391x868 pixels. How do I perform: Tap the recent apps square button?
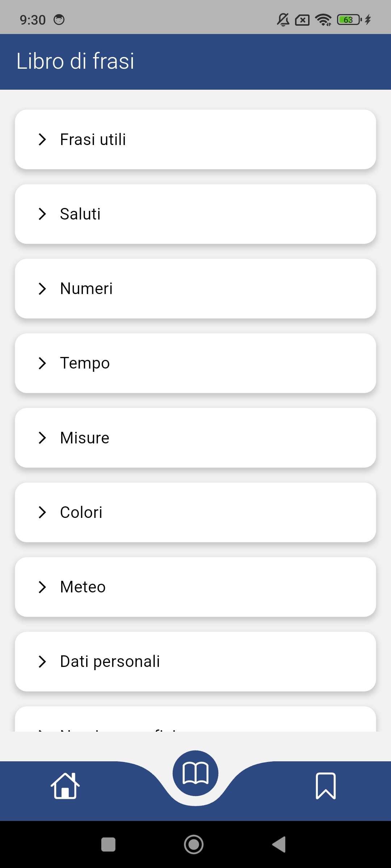point(108,844)
